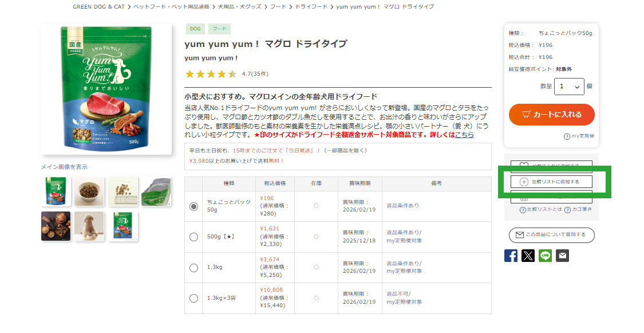Go to ドライフード breadcrumb link
The width and height of the screenshot is (644, 333).
(x=311, y=6)
